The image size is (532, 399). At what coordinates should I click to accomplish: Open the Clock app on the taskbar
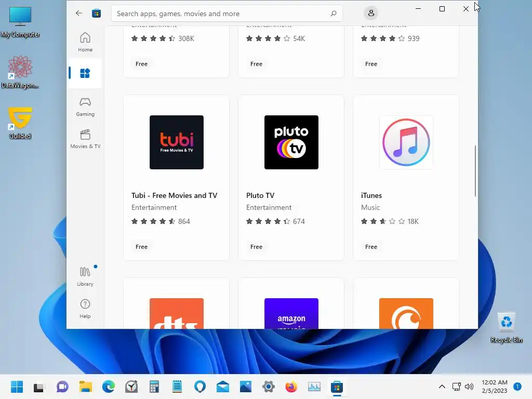(x=131, y=387)
